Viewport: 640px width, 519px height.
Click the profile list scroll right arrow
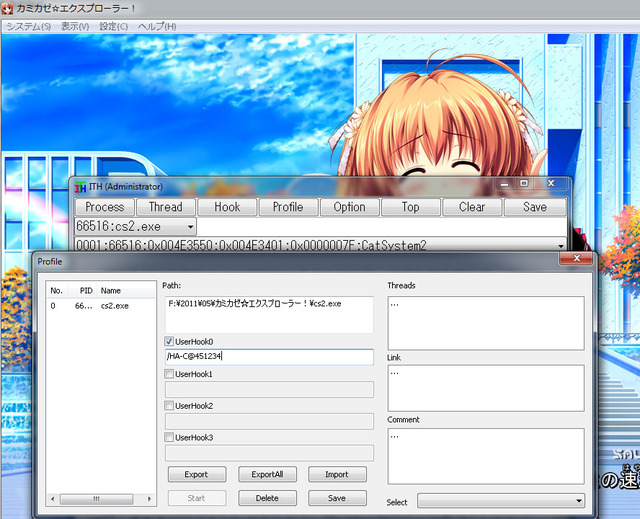pos(149,499)
